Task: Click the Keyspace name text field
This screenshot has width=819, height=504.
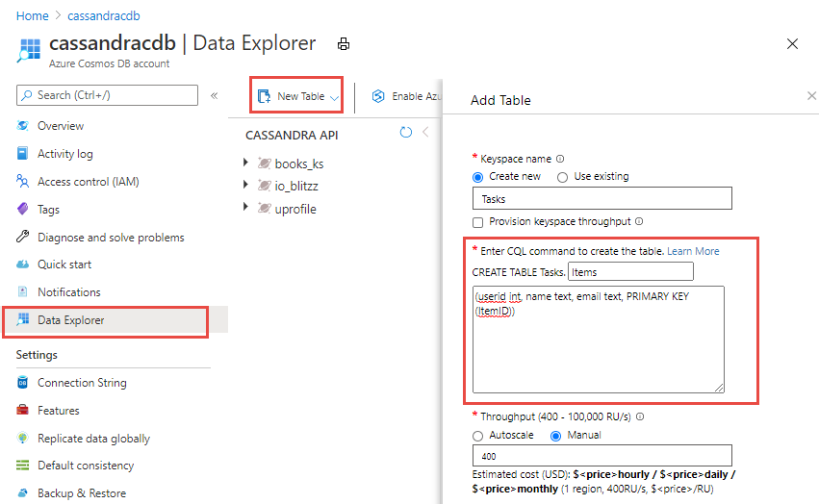Action: (601, 199)
